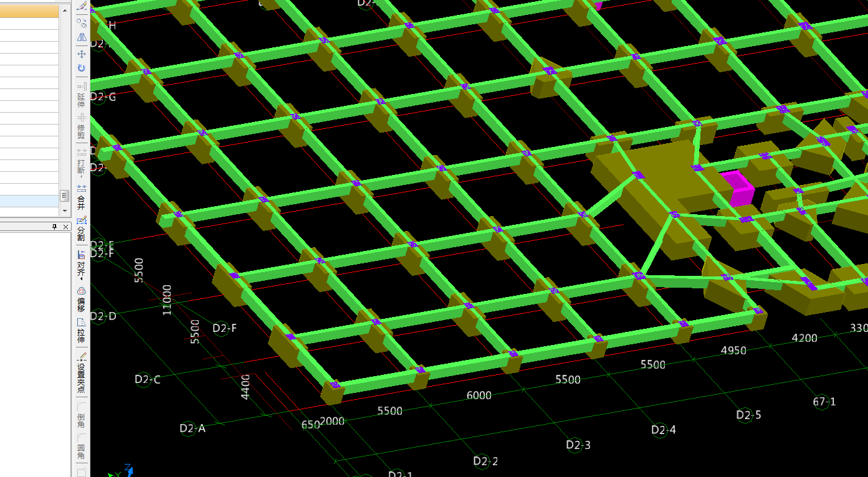The image size is (868, 477).
Task: Click the list scrollbar down arrow
Action: tap(64, 210)
